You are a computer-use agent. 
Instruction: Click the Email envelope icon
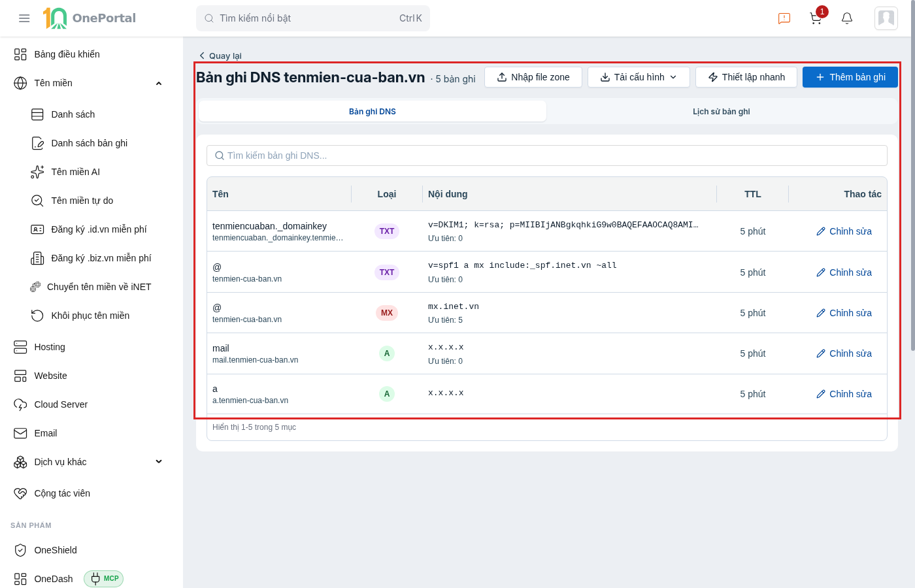tap(20, 433)
